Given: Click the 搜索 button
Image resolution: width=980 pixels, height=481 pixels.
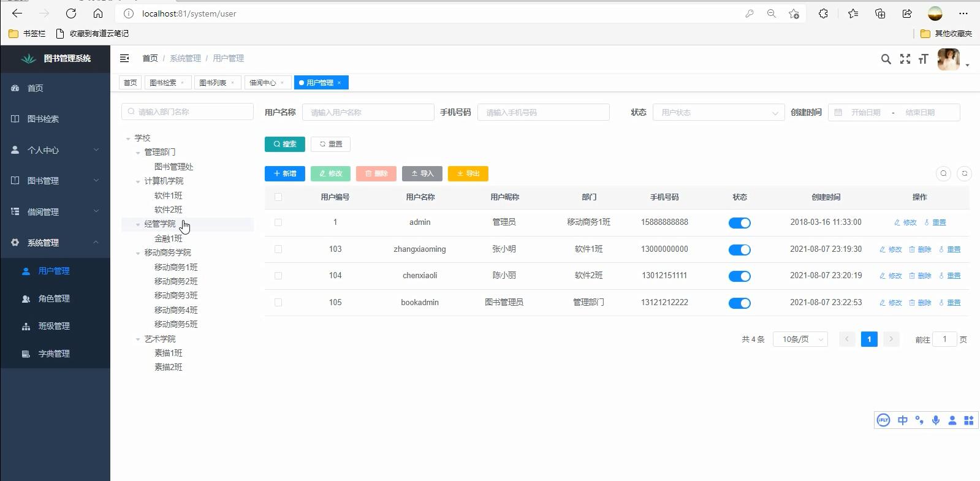Looking at the screenshot, I should [x=285, y=144].
